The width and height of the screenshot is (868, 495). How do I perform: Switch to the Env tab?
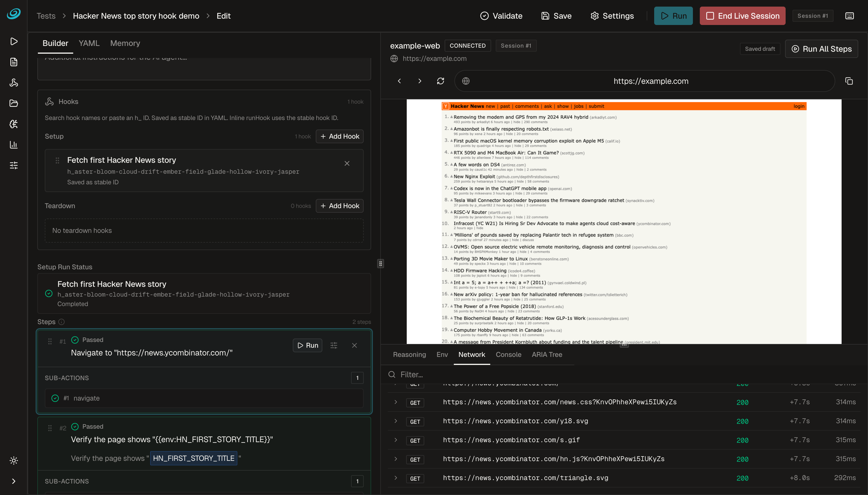[442, 355]
